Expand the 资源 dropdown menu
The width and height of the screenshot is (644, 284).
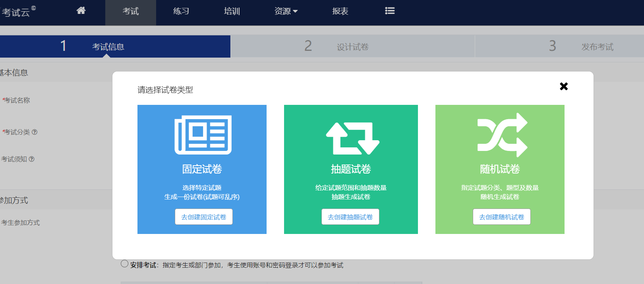(x=286, y=12)
